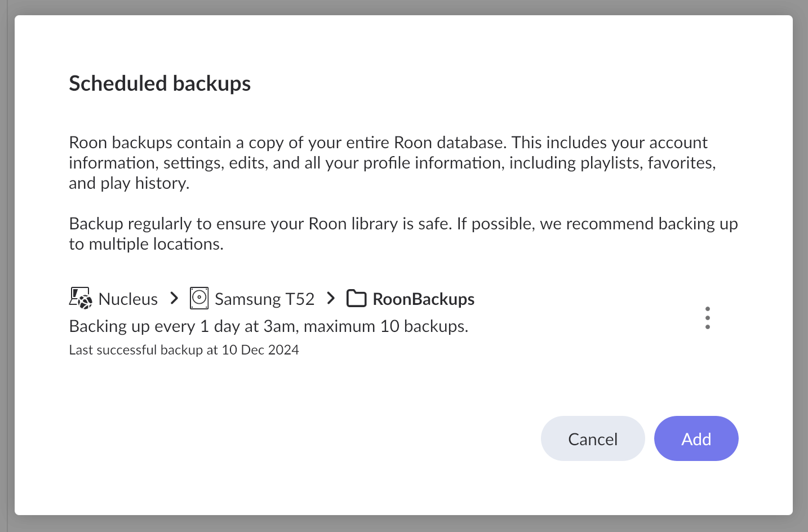Viewport: 808px width, 532px height.
Task: Click the paragraph starting 'Roon backups contain'
Action: [x=392, y=162]
